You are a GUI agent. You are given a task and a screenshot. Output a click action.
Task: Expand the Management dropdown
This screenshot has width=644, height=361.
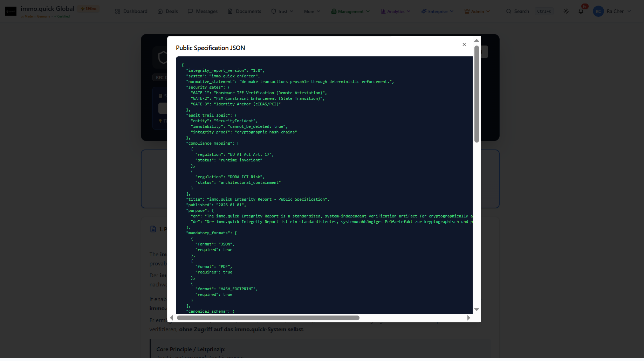(x=350, y=11)
